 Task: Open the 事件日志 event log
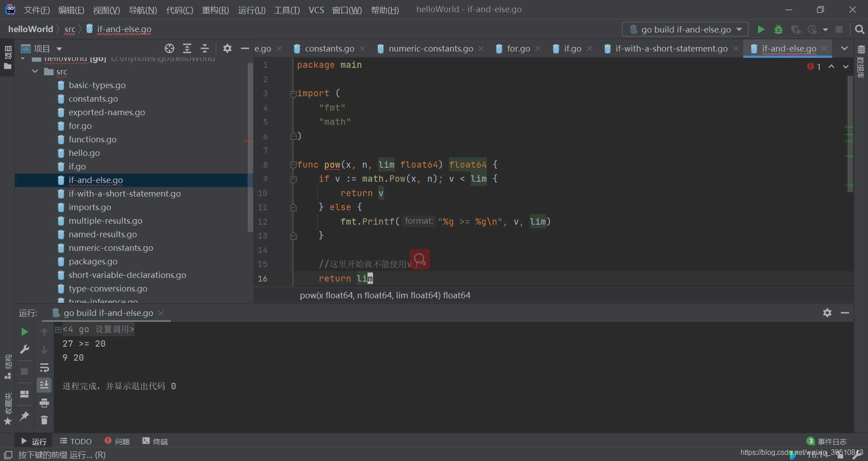(x=827, y=441)
